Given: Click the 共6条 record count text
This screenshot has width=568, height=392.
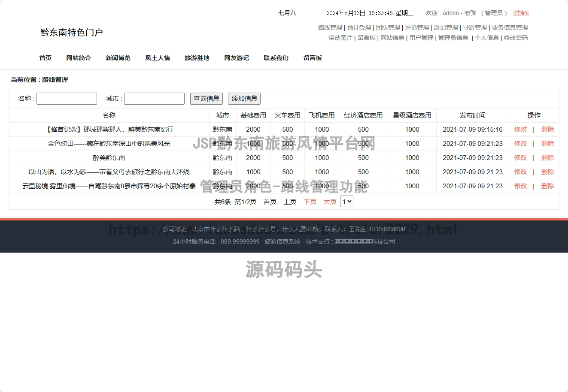Looking at the screenshot, I should click(223, 202).
